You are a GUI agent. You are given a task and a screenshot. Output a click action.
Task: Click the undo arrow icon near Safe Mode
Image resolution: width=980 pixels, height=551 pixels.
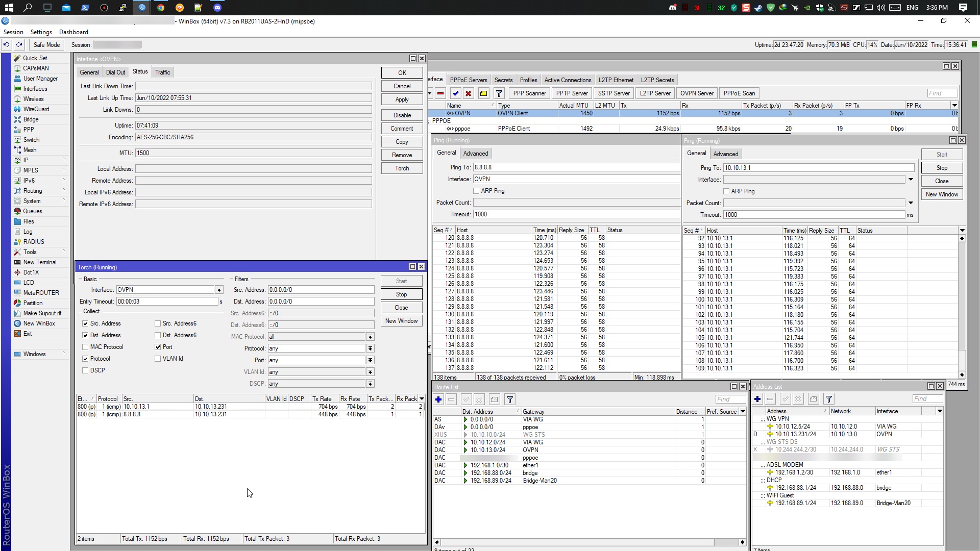[7, 45]
